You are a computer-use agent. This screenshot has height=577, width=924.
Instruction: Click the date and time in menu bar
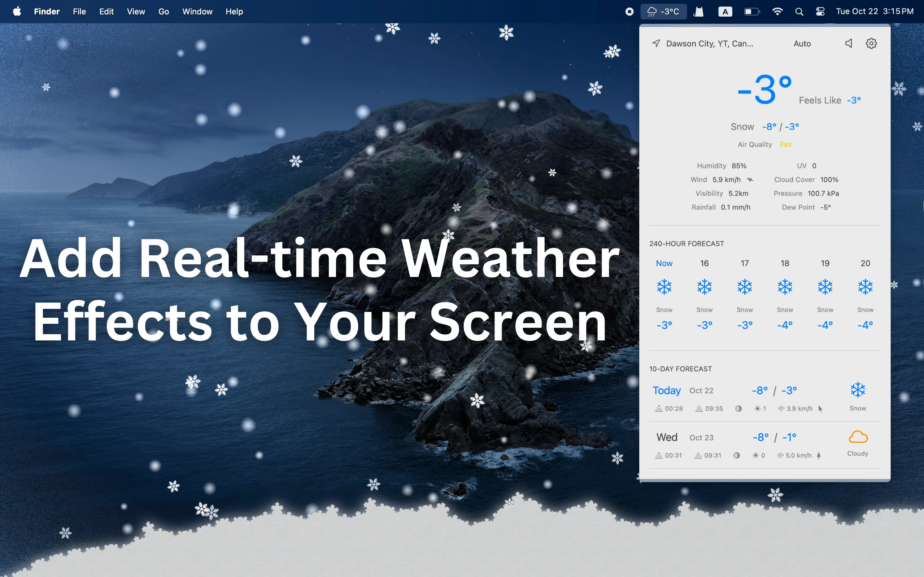(874, 12)
